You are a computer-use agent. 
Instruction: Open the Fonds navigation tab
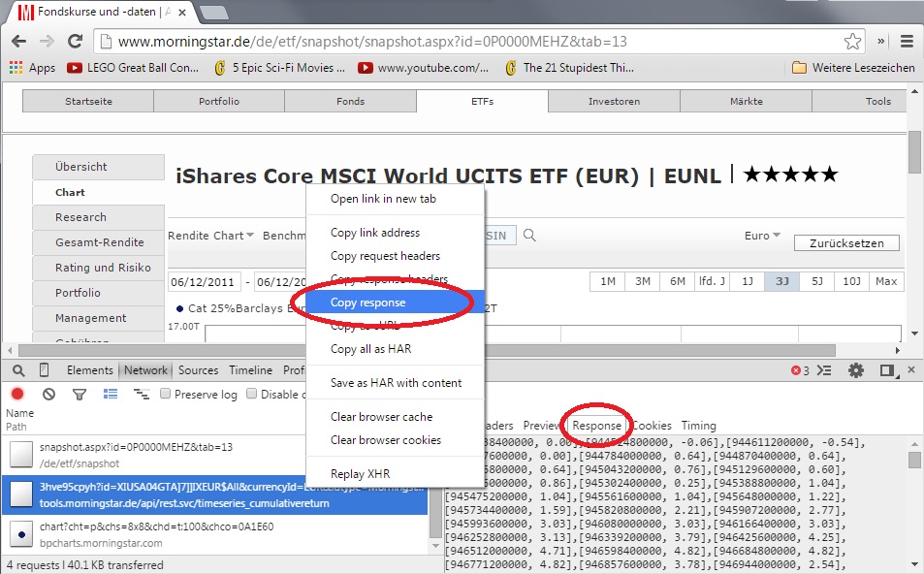(351, 102)
